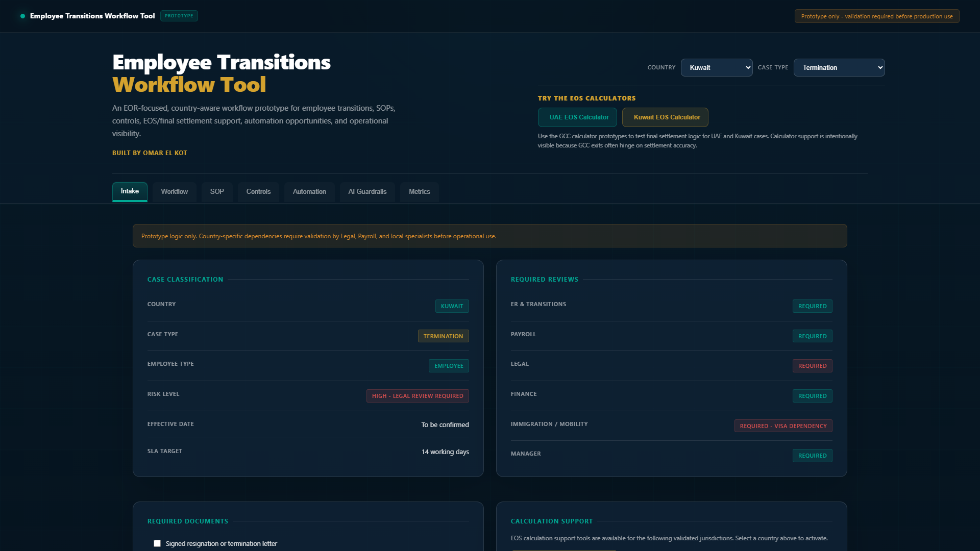Select the Intake tab

[x=130, y=191]
